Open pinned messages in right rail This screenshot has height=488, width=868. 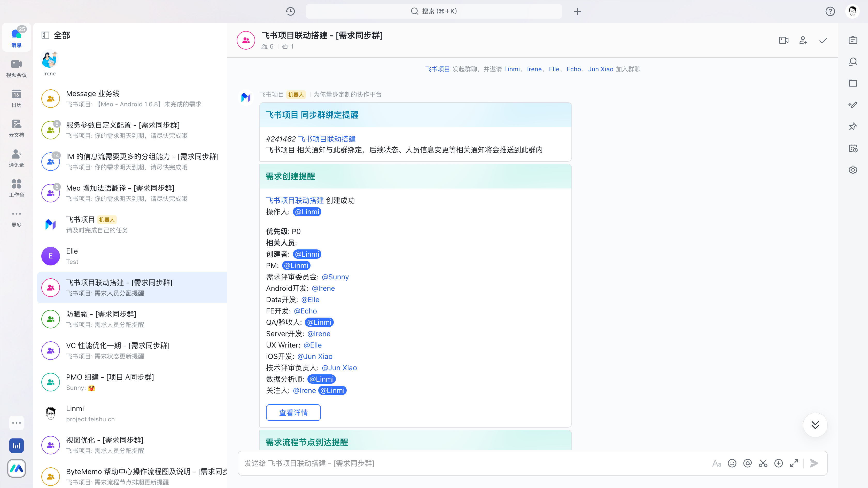[853, 127]
